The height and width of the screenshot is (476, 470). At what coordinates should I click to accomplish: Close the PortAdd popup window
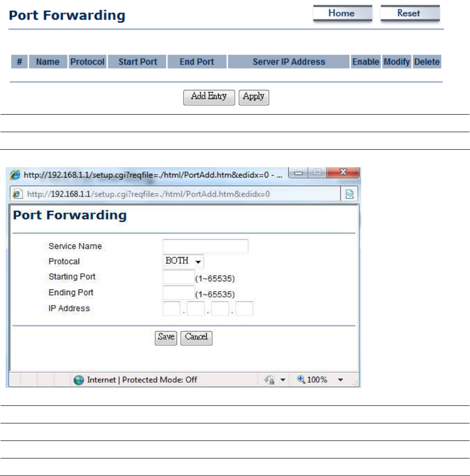click(343, 172)
